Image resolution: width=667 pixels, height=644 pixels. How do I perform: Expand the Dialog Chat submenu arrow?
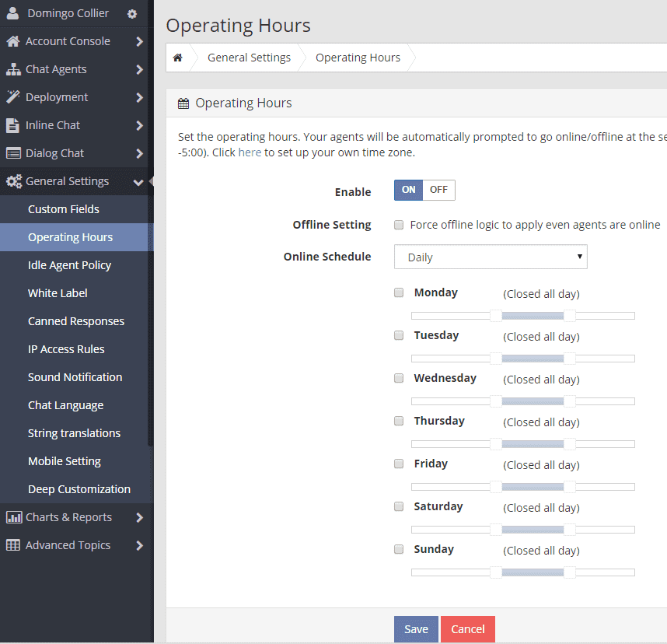pos(139,153)
